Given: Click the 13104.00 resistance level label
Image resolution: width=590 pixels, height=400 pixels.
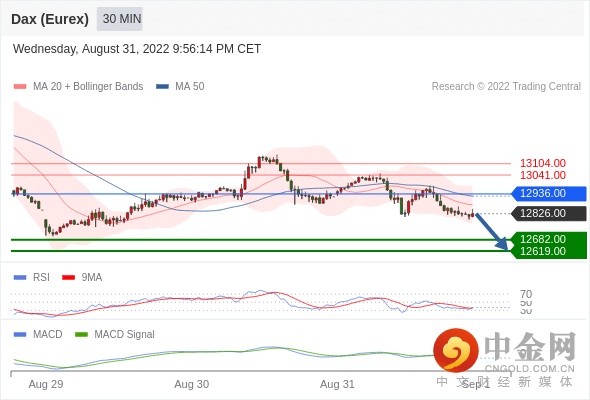Looking at the screenshot, I should click(x=543, y=163).
